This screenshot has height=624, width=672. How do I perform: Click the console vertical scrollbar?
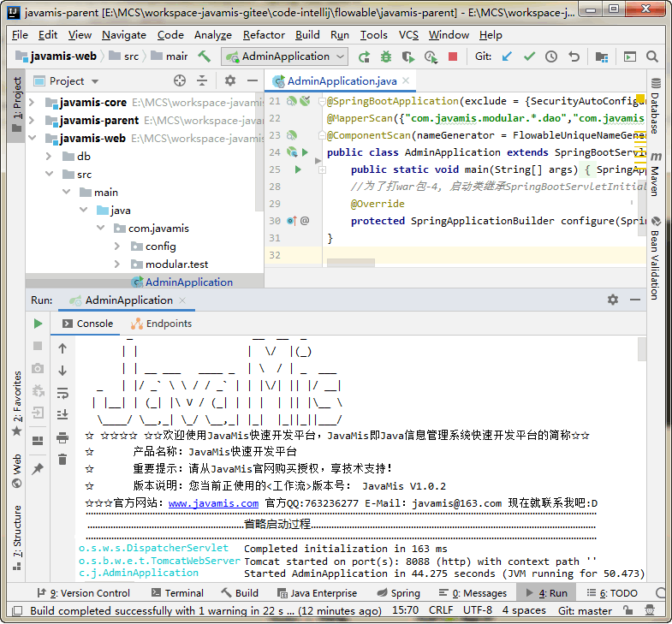coord(641,350)
